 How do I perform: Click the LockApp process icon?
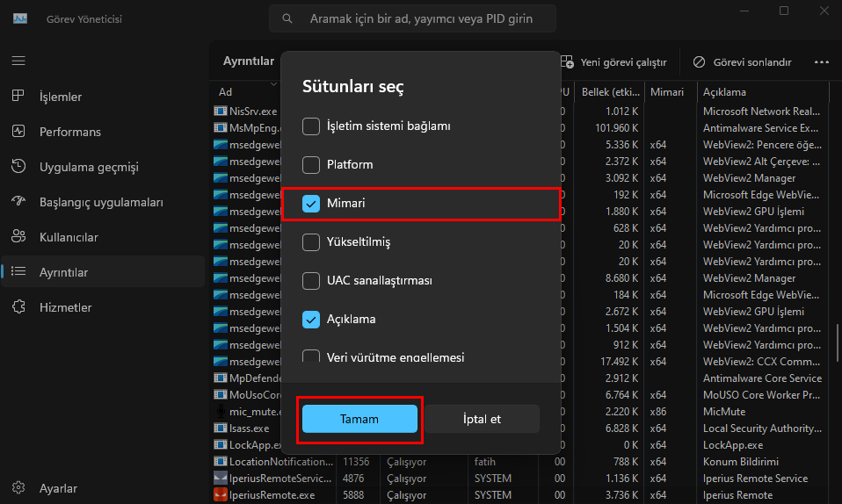point(220,444)
